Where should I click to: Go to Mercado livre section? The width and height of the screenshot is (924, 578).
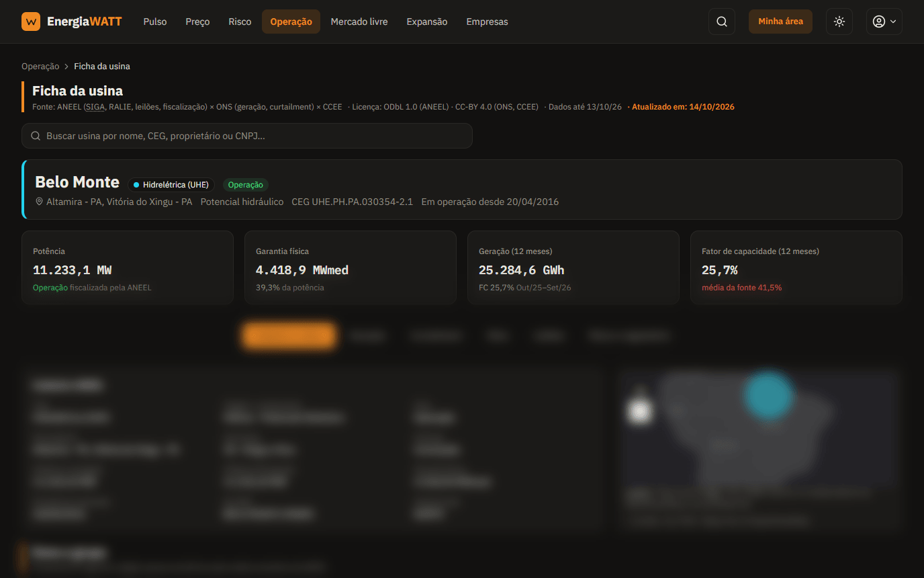(x=359, y=22)
